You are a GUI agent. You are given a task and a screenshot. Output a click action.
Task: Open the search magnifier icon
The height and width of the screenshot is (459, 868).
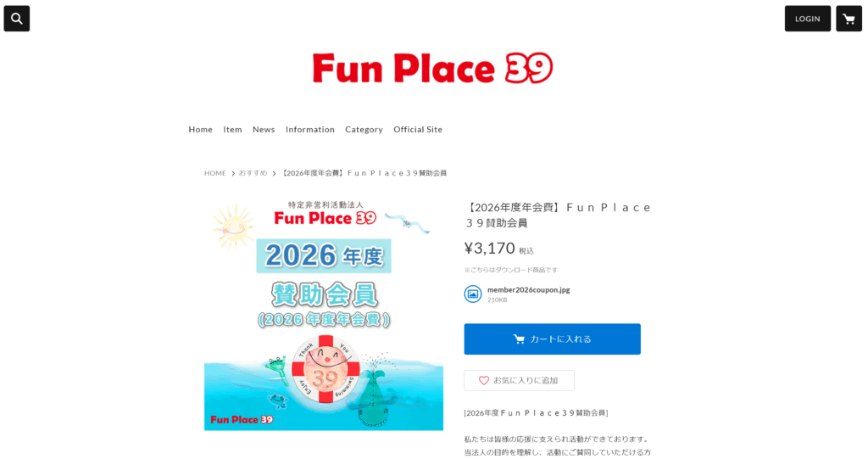pos(17,19)
